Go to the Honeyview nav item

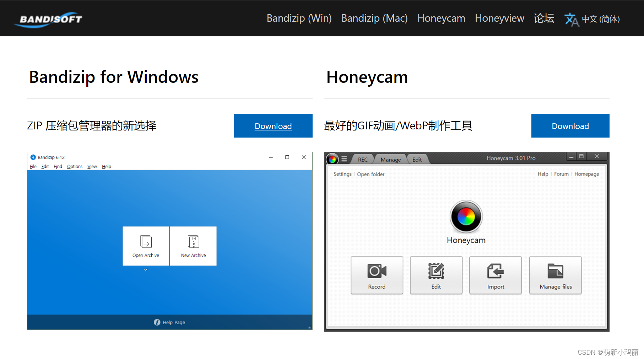(x=499, y=18)
